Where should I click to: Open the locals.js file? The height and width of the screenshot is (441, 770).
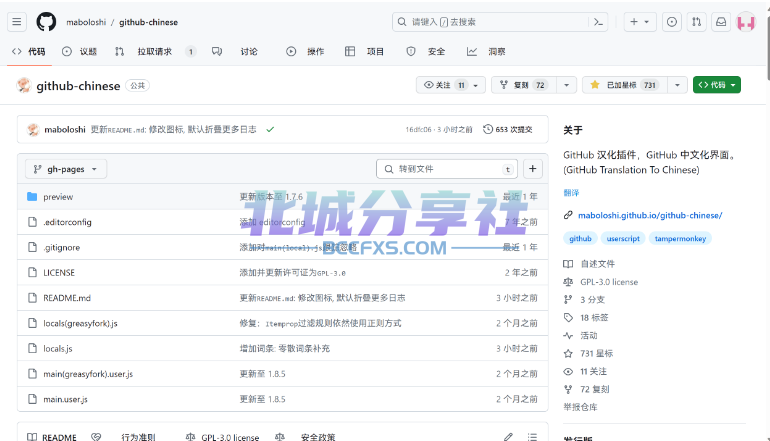pyautogui.click(x=57, y=349)
